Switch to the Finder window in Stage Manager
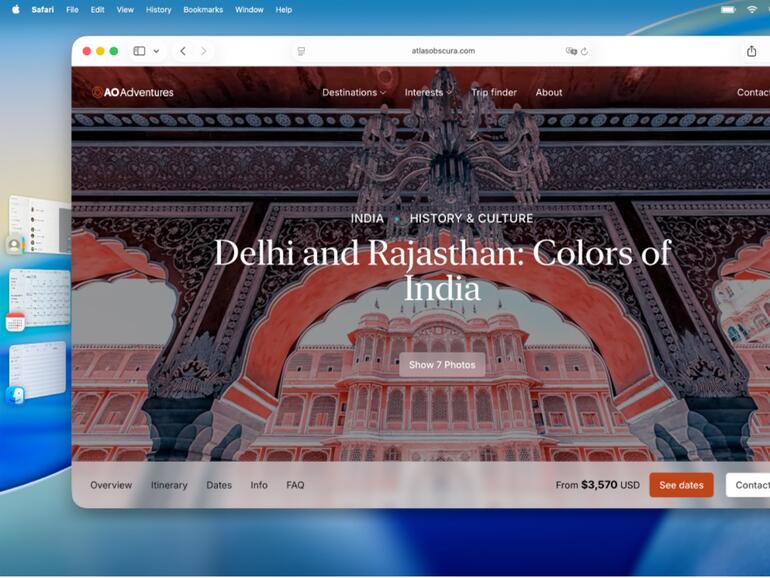The image size is (770, 578). (38, 369)
